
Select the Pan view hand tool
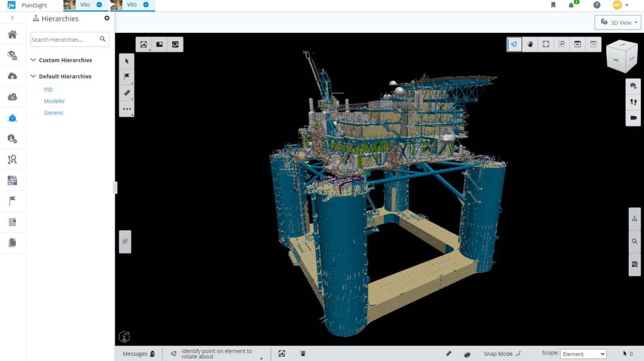pyautogui.click(x=530, y=44)
